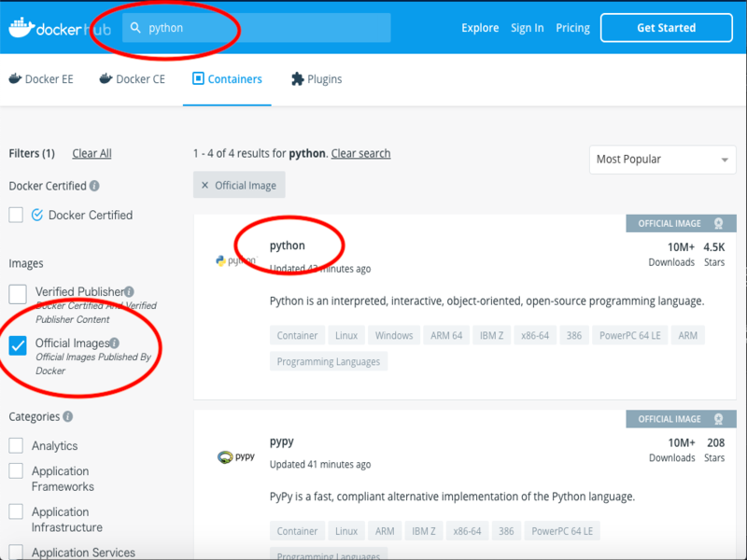Check the Application Services checkbox
Viewport: 747px width, 560px height.
tap(16, 552)
